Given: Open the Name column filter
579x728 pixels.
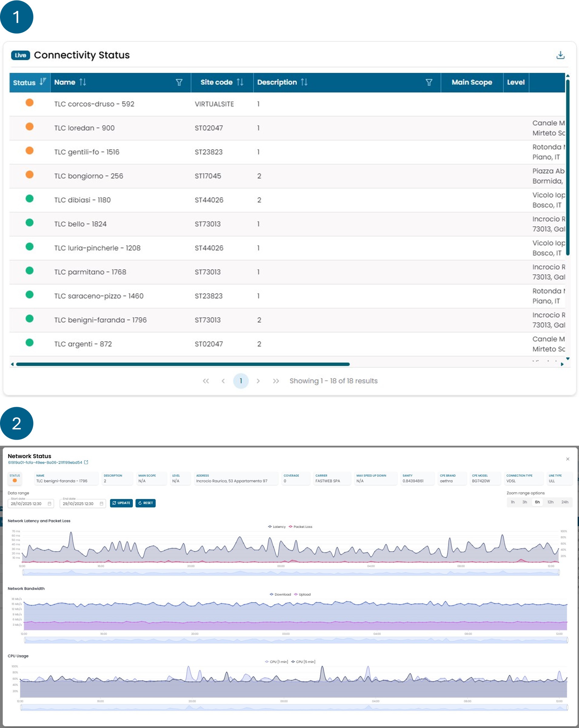Looking at the screenshot, I should pos(179,82).
